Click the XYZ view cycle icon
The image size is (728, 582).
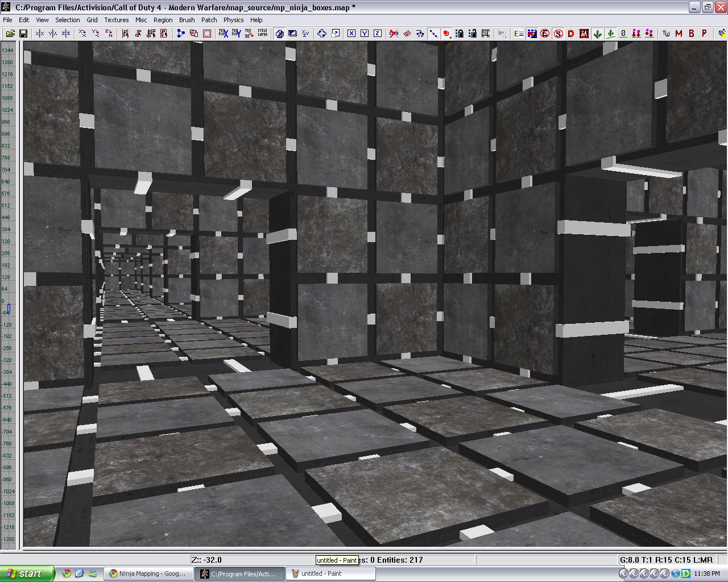click(305, 34)
